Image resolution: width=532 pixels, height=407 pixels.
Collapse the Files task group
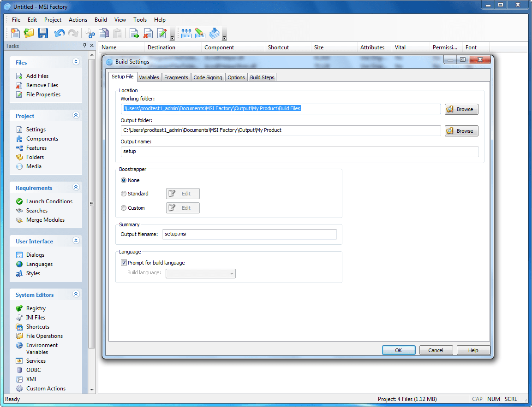[x=76, y=62]
